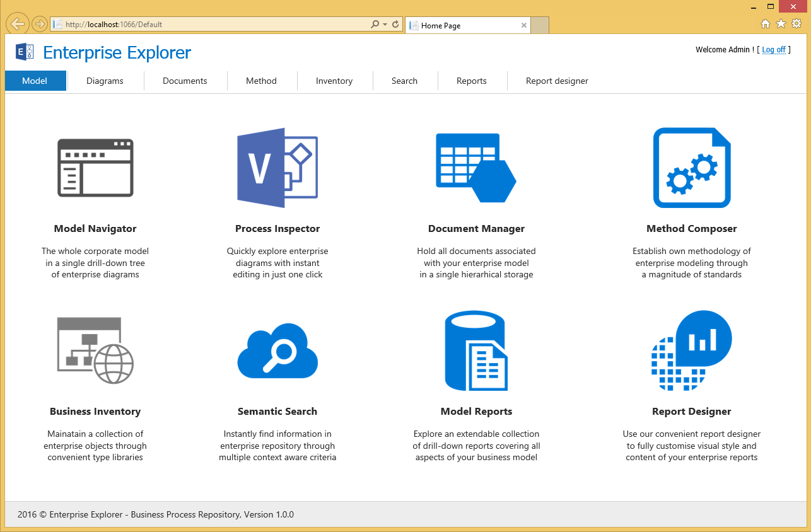Refresh the page with the reload icon
Viewport: 811px width, 532px height.
395,25
